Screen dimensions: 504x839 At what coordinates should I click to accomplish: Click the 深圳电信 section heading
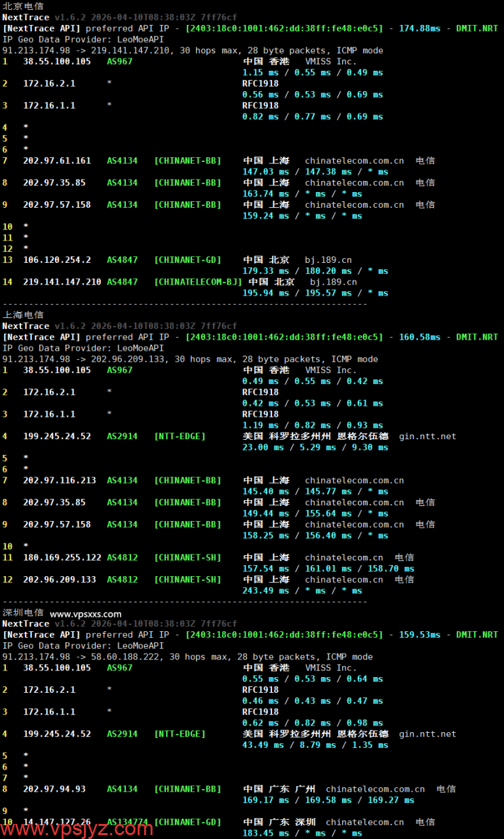23,613
